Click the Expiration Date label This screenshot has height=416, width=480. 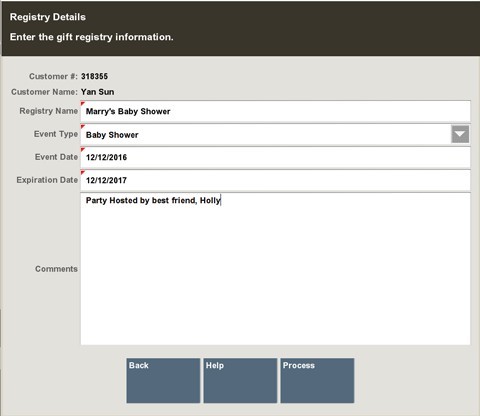tap(47, 180)
